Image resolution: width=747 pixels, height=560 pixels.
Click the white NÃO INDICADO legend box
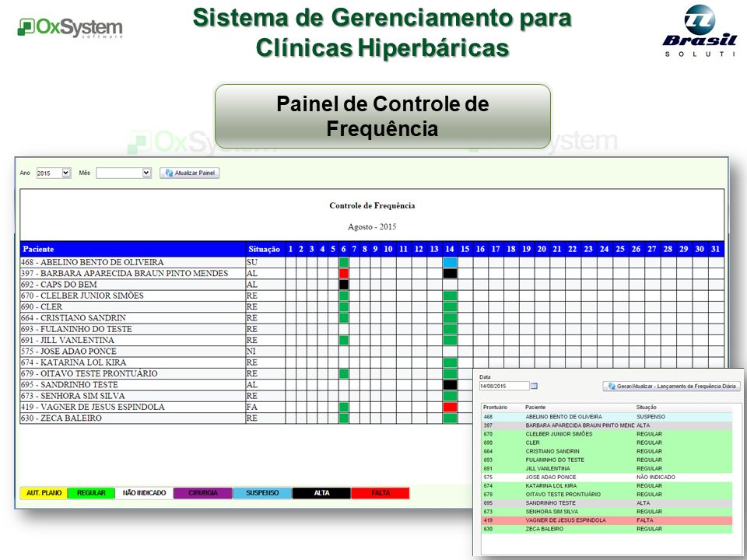point(144,493)
